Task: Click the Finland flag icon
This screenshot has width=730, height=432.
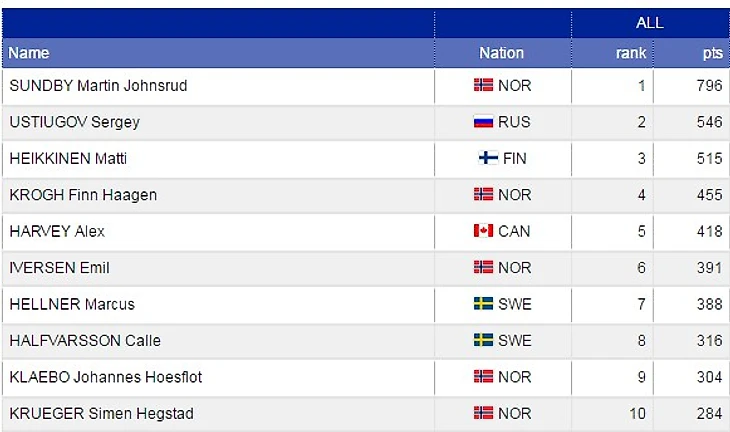Action: 488,158
